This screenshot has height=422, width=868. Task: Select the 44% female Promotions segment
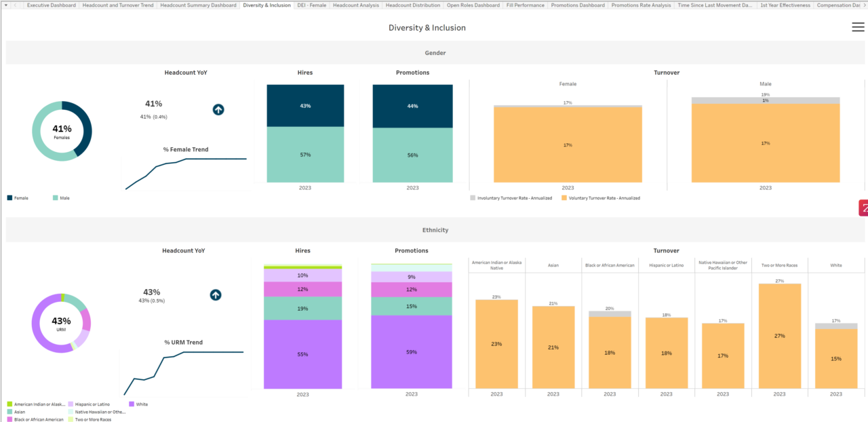coord(412,106)
